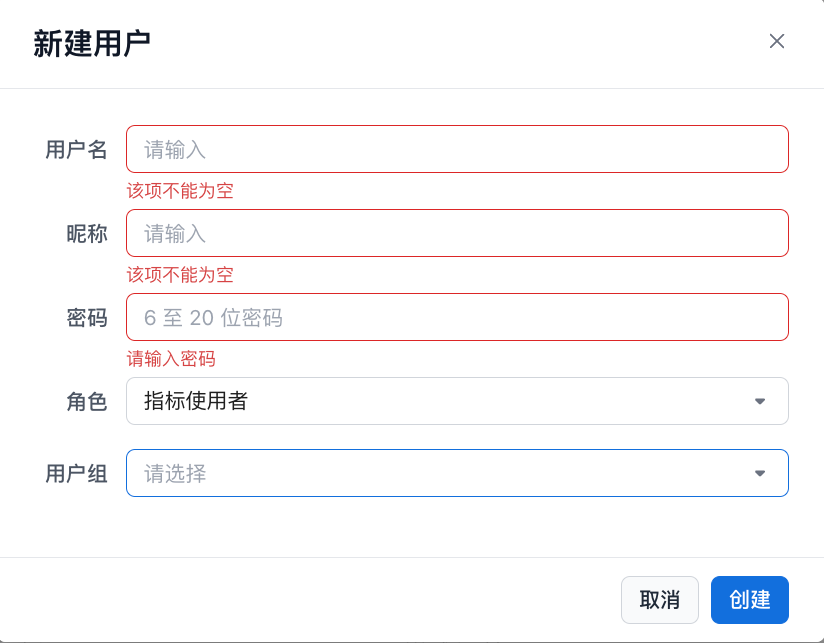This screenshot has height=643, width=824.
Task: Click the blue 创建 button
Action: 749,600
